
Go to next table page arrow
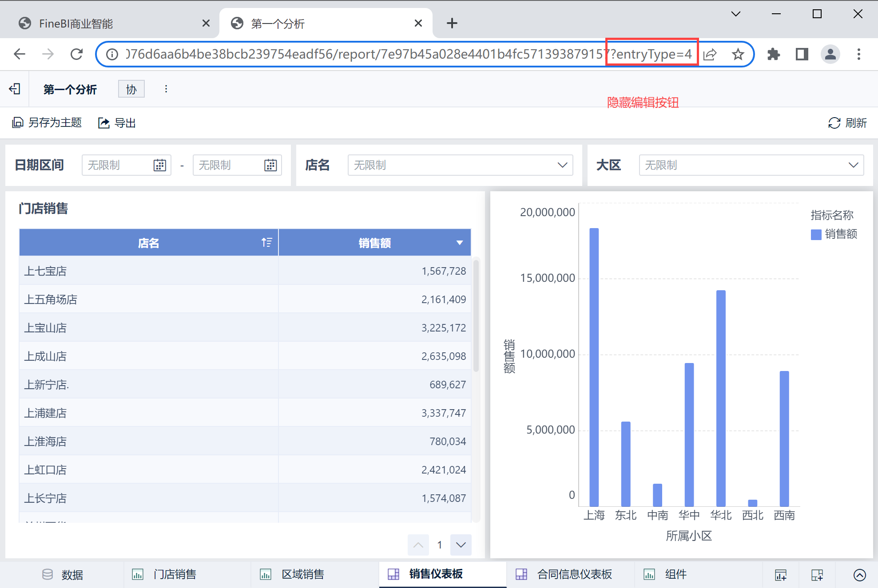pos(461,545)
